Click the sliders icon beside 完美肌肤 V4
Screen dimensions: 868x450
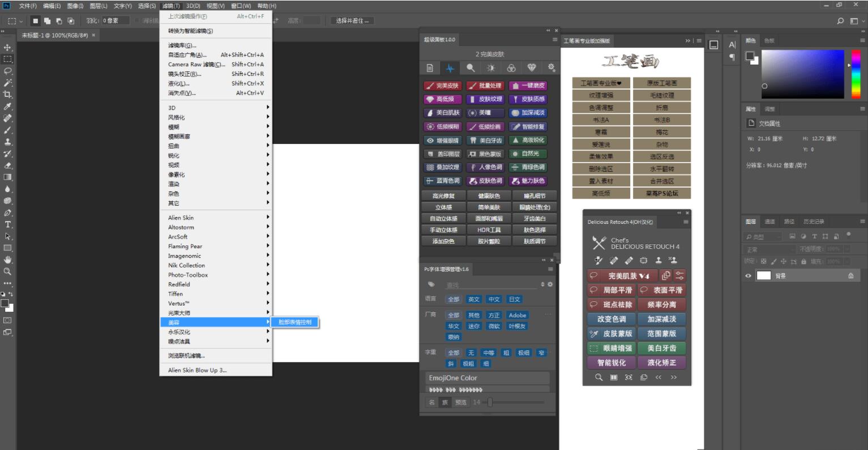[x=679, y=275]
